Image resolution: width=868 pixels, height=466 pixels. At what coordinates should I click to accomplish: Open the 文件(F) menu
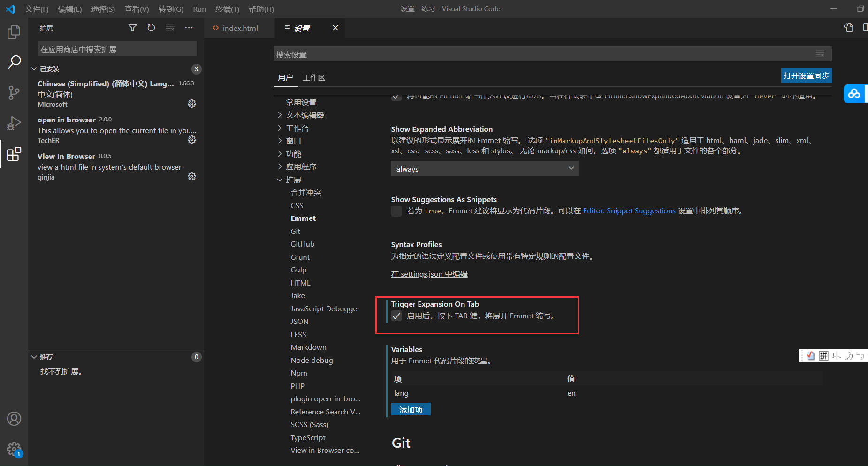tap(37, 9)
